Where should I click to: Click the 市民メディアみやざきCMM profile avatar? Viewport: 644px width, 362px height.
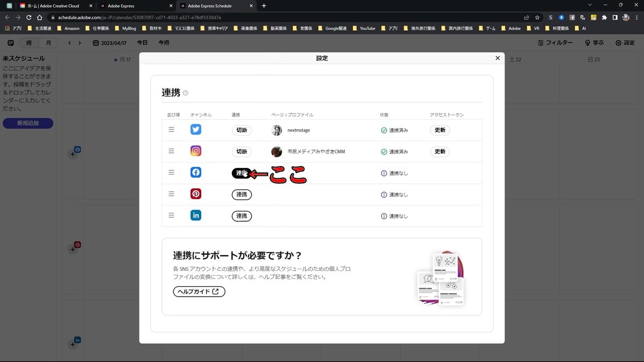point(276,152)
